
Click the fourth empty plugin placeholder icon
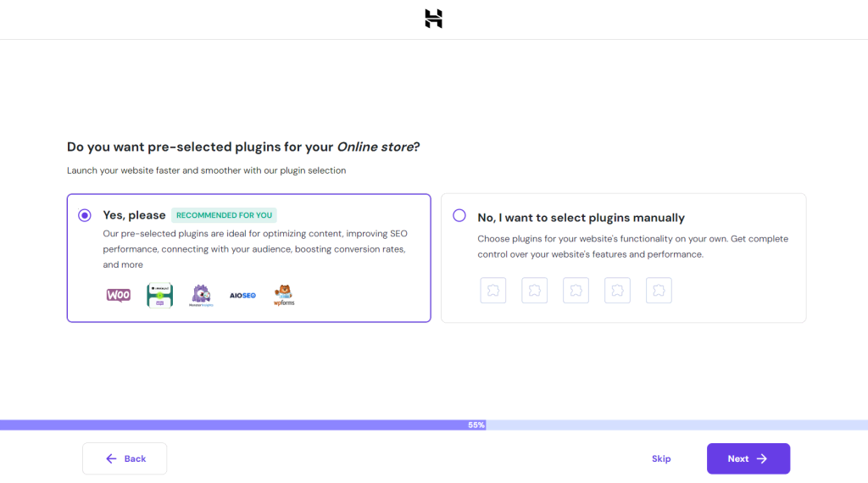(617, 291)
